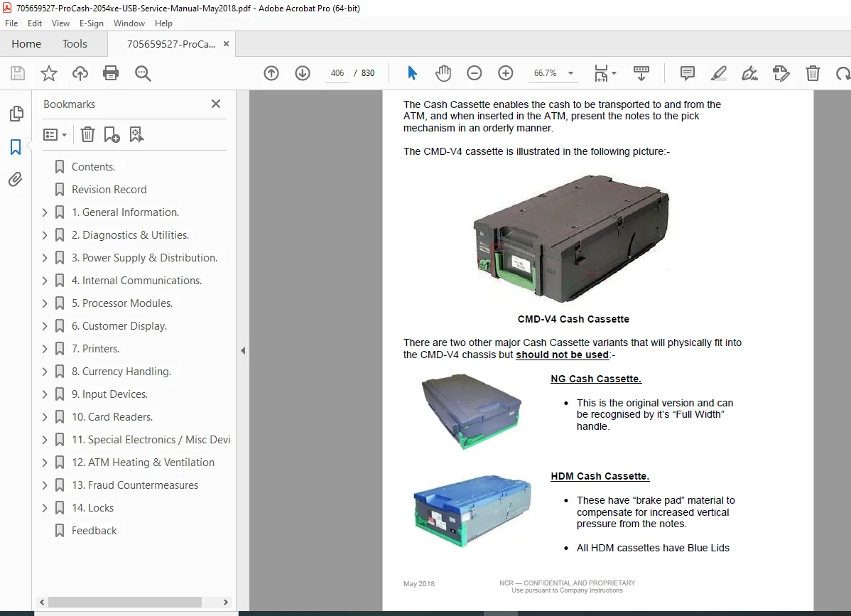This screenshot has width=851, height=616.
Task: Open 12. ATM Heating & Ventilation bookmark
Action: (143, 463)
